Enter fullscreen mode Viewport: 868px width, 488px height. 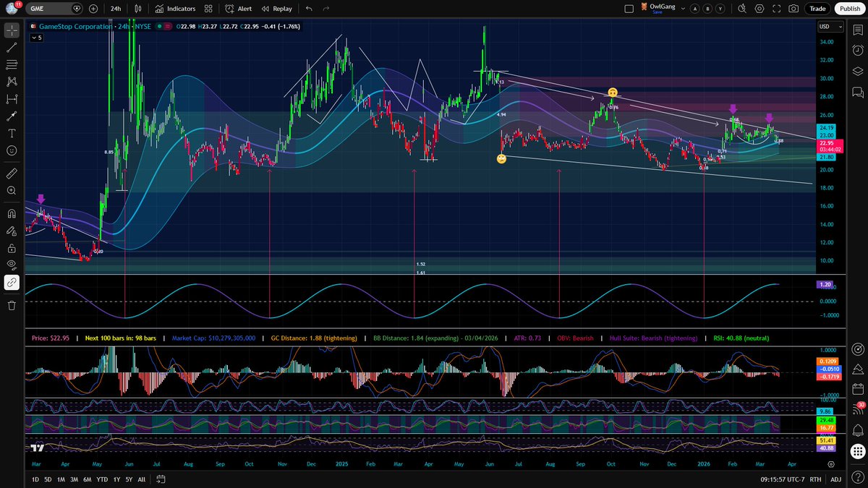pyautogui.click(x=776, y=9)
